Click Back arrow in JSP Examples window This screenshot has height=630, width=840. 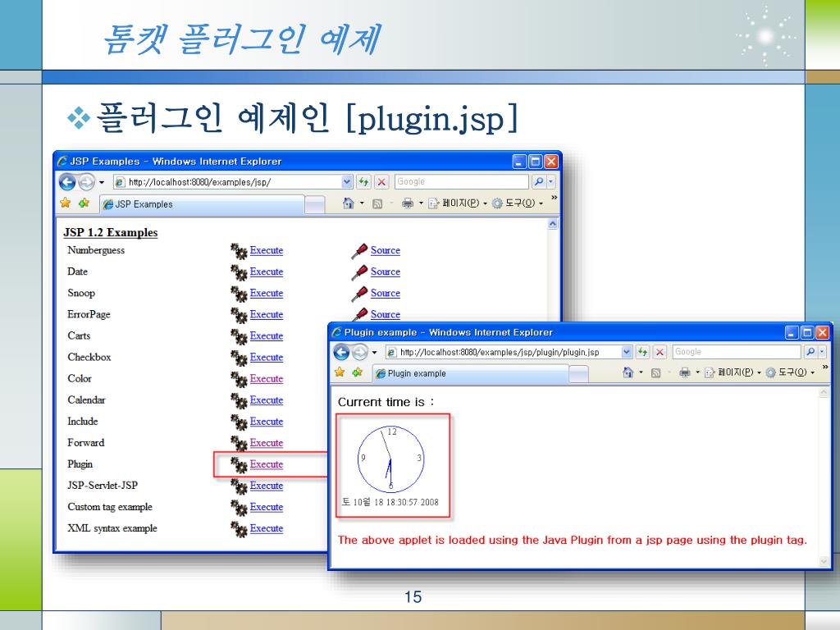click(67, 182)
